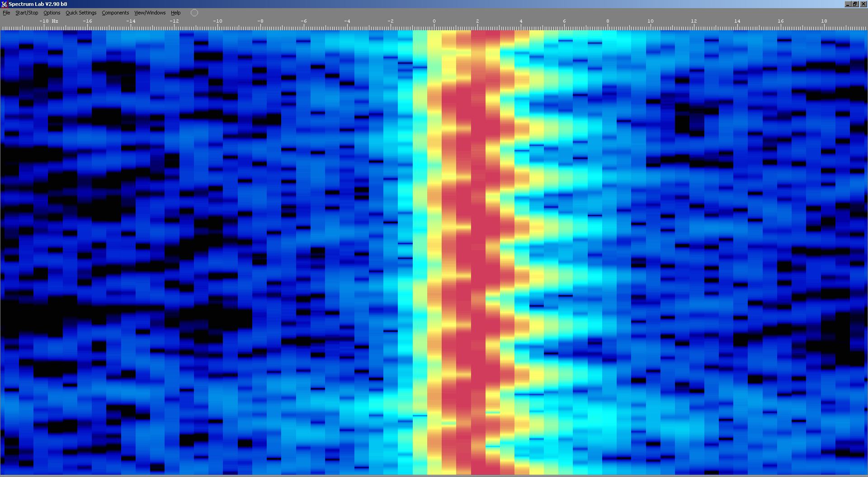Open the Help menu
Image resolution: width=868 pixels, height=477 pixels.
[x=175, y=13]
